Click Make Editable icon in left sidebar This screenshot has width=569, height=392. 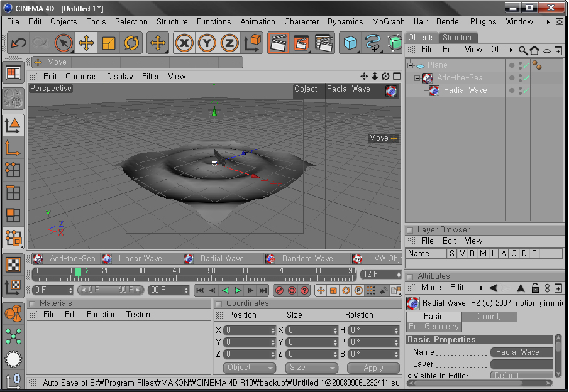click(x=13, y=98)
